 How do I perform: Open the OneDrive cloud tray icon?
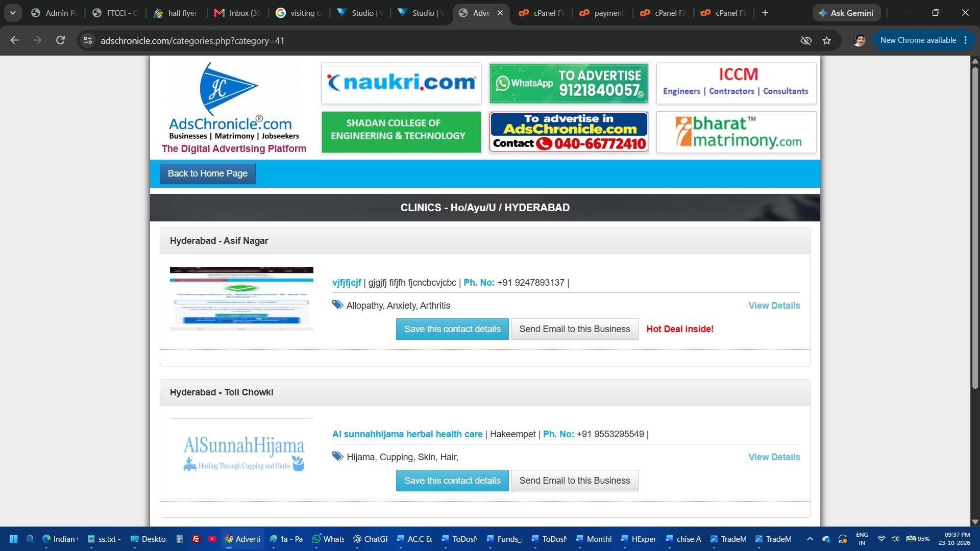click(826, 539)
